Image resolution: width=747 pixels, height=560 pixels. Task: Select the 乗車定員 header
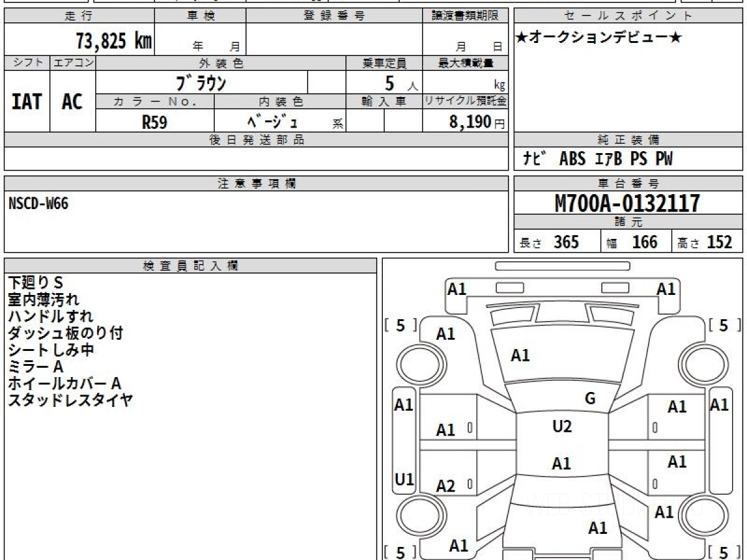(384, 63)
